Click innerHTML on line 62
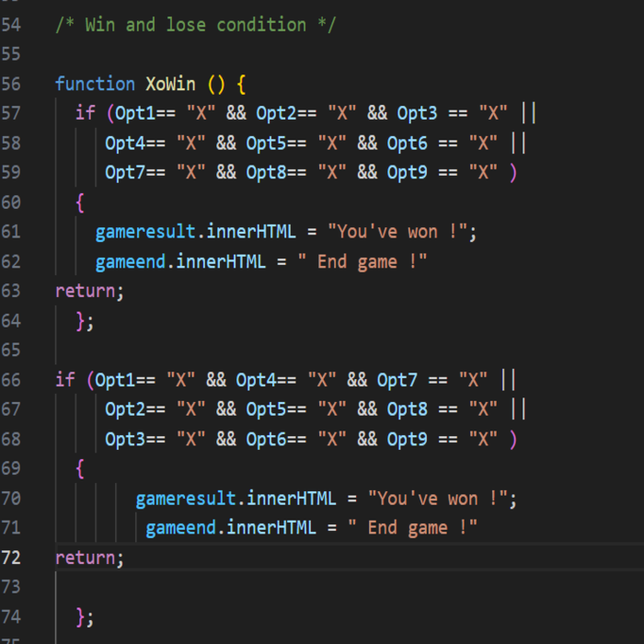The image size is (644, 644). coord(221,262)
